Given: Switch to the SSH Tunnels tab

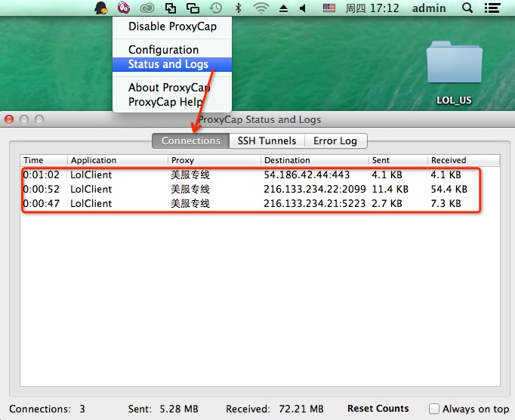Looking at the screenshot, I should [267, 141].
